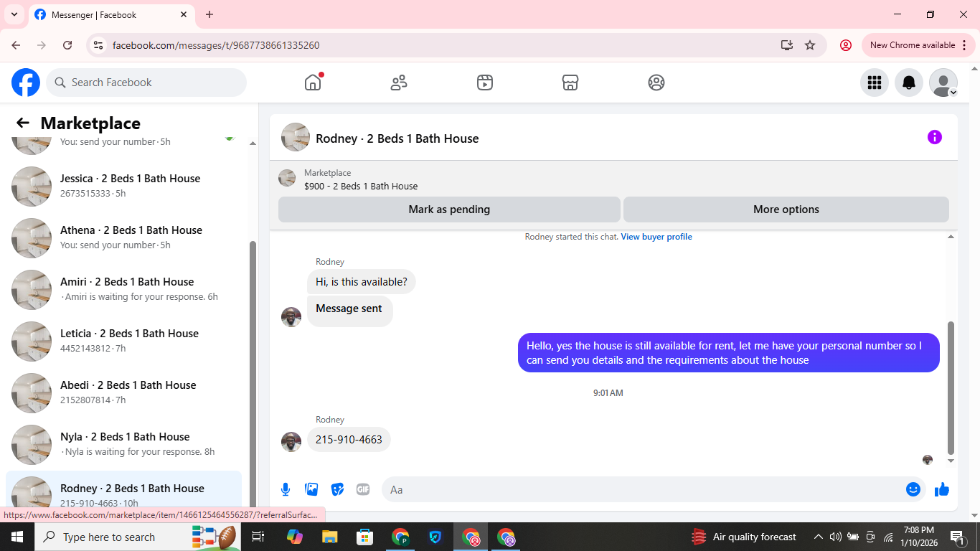Viewport: 980px width, 551px height.
Task: Select Rodney's conversation in the list
Action: pyautogui.click(x=123, y=490)
